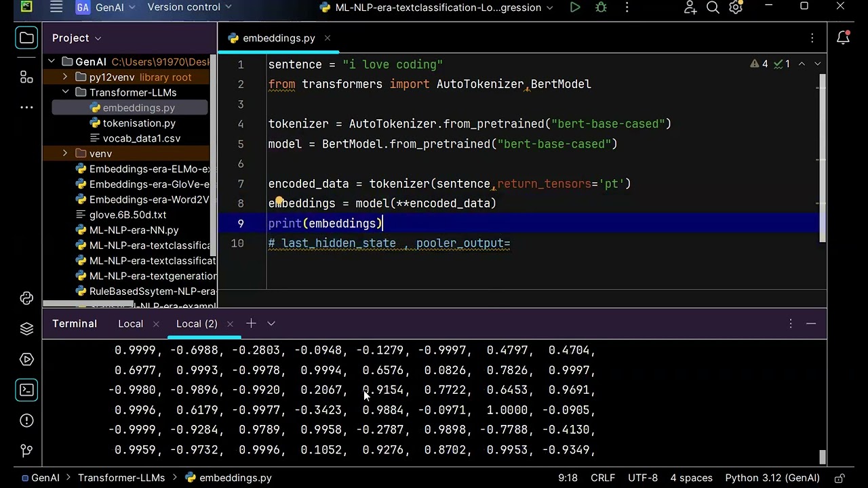Select ML-NLP-era-NN.py file
Screen dimensions: 868x488
point(134,230)
